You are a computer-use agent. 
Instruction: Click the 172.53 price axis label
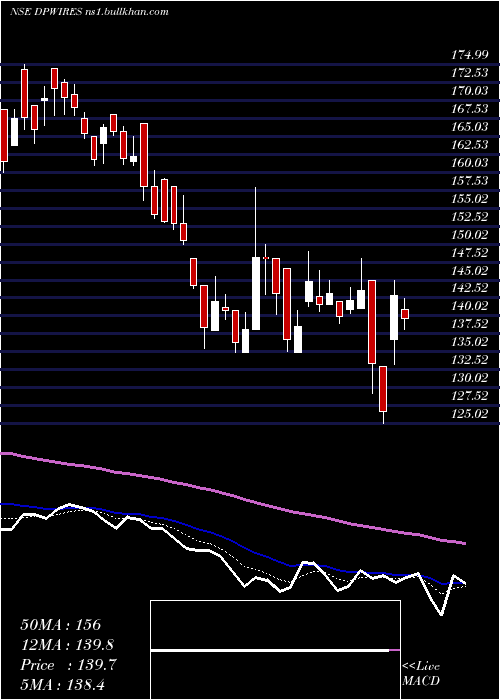pos(470,73)
